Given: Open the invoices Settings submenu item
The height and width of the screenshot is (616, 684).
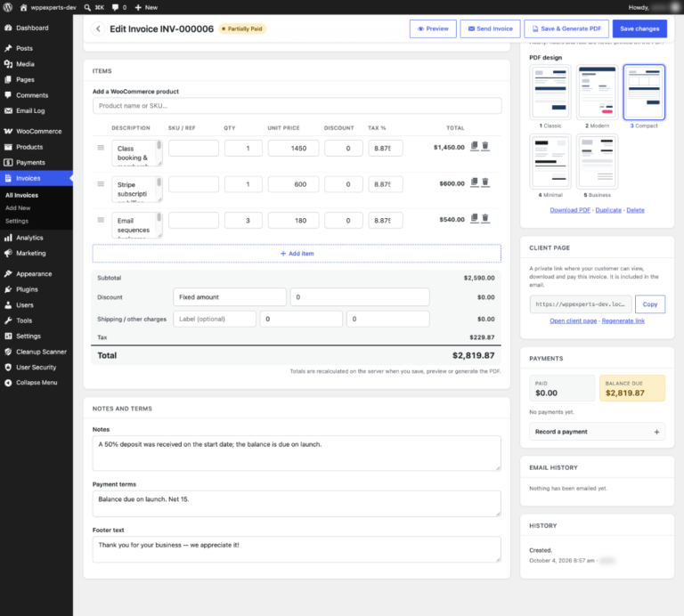Looking at the screenshot, I should (x=17, y=221).
